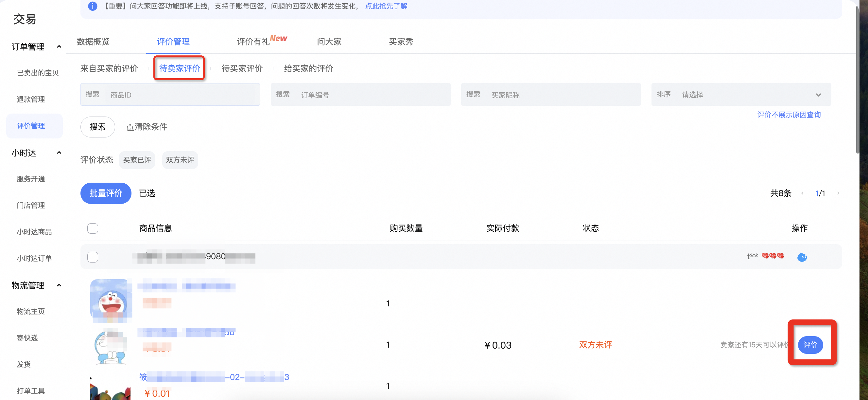Click the 商品ID search field
The width and height of the screenshot is (868, 400).
(x=170, y=94)
